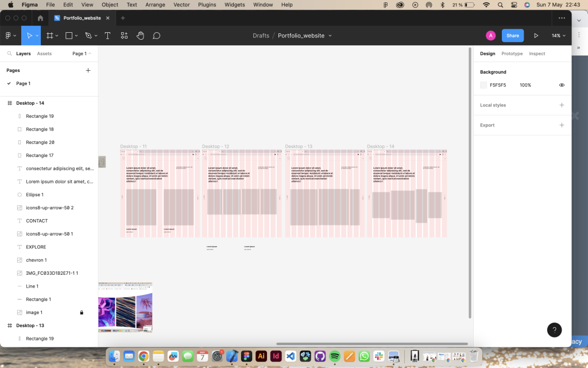Select the Hand tool
The width and height of the screenshot is (588, 368).
point(140,36)
